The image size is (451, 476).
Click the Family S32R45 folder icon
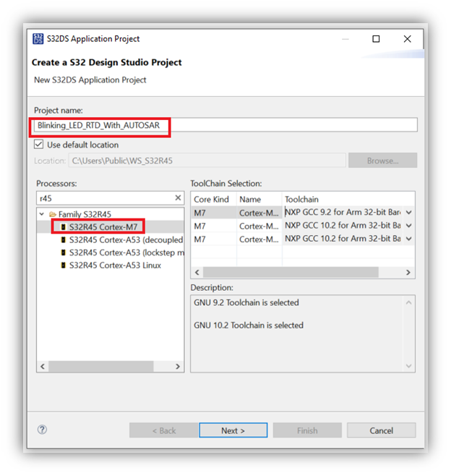[x=53, y=215]
